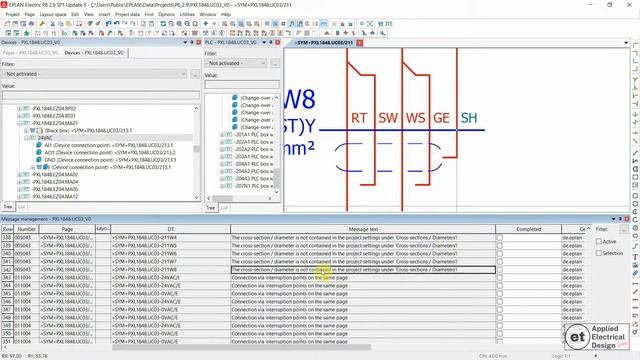
Task: Pin the Devices navigator panel
Action: point(192,42)
